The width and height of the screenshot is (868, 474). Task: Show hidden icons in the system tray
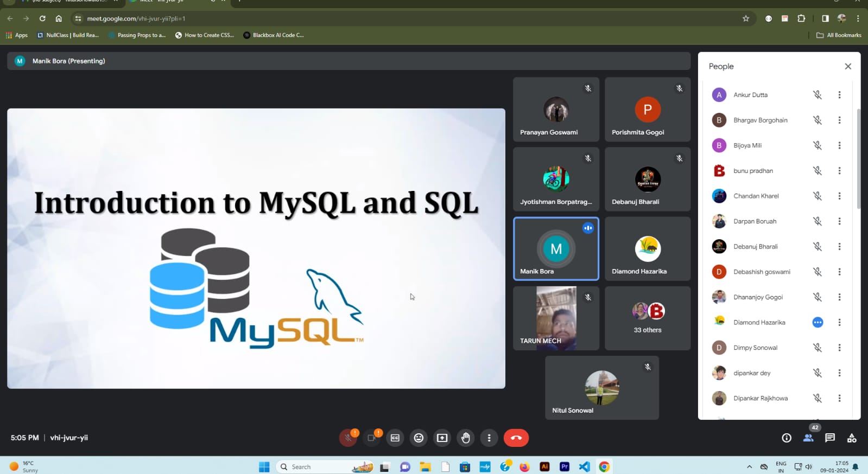pyautogui.click(x=749, y=466)
